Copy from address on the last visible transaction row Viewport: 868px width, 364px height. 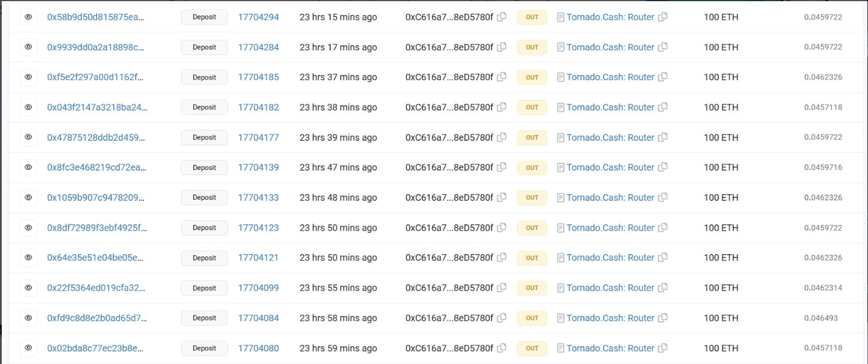[502, 348]
